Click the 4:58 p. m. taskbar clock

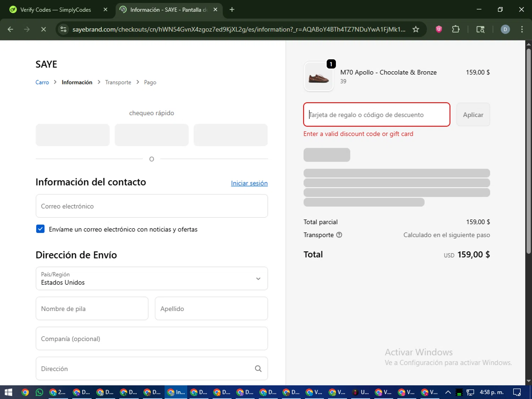tap(492, 392)
